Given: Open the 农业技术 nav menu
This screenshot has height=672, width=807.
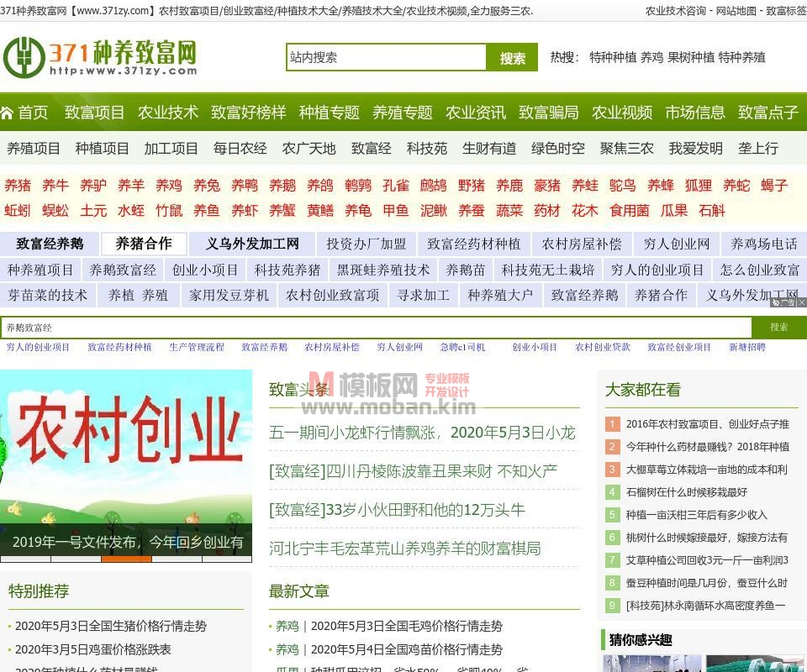Looking at the screenshot, I should pyautogui.click(x=168, y=113).
